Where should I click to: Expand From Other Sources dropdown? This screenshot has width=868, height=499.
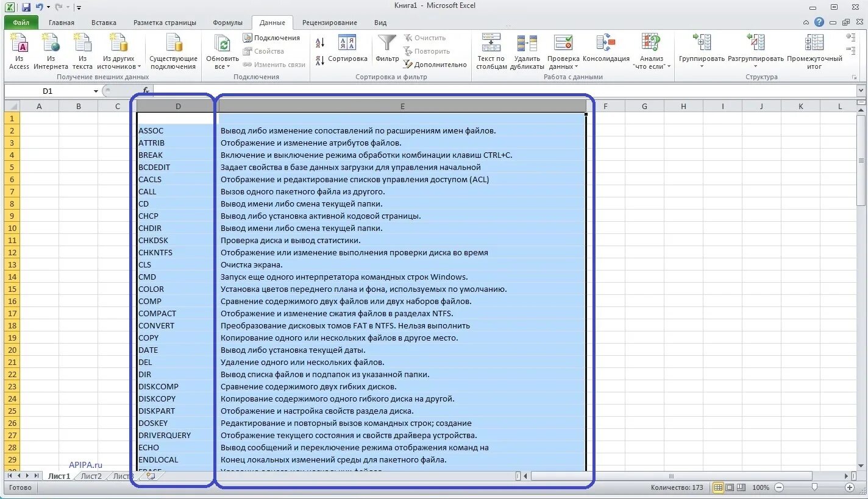point(139,67)
